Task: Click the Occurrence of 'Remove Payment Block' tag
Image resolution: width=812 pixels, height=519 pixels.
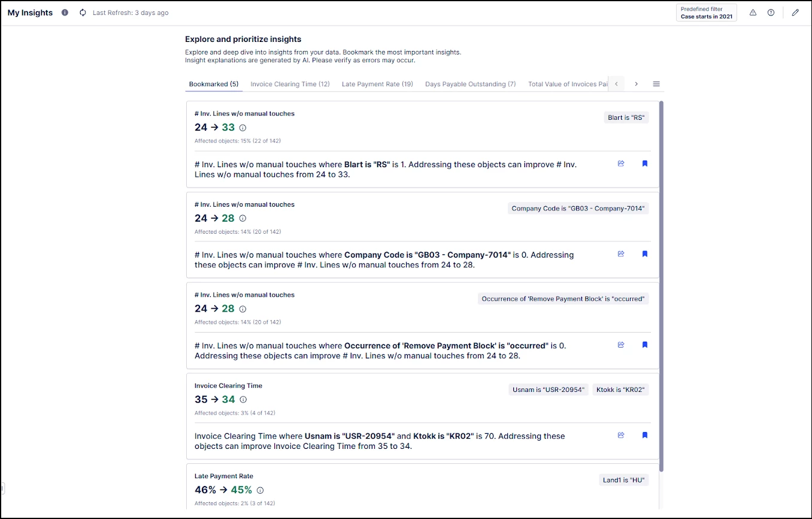Action: [563, 298]
